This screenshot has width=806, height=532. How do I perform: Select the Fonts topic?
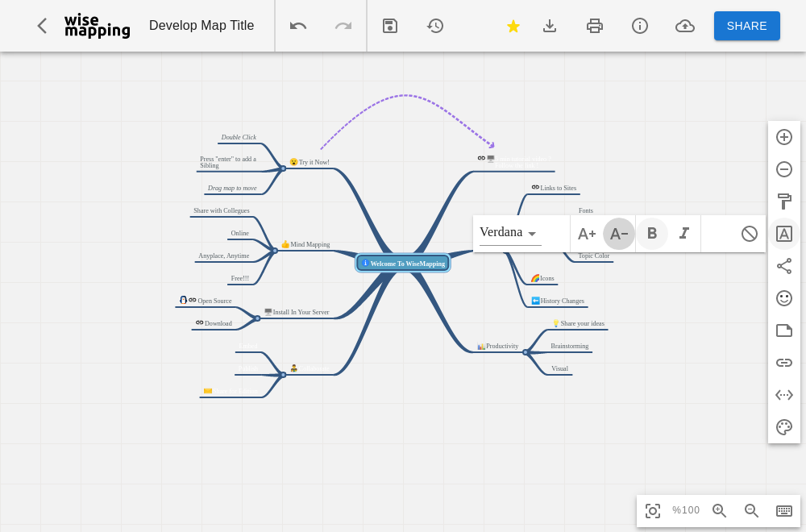pyautogui.click(x=585, y=210)
